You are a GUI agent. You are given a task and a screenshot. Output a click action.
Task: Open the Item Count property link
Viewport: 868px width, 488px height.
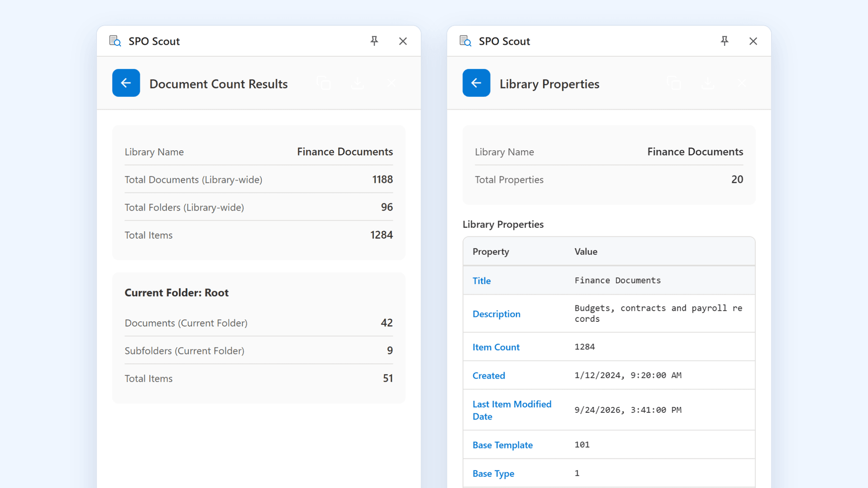(496, 347)
